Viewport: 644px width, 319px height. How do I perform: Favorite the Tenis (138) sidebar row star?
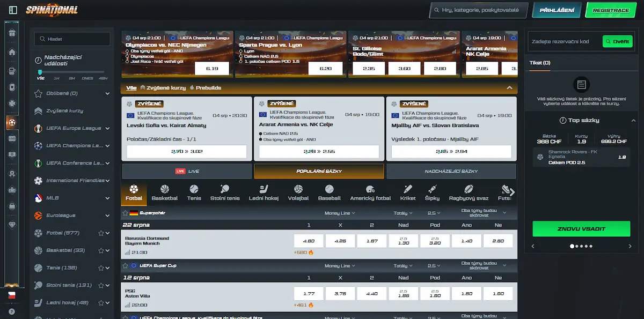point(100,268)
